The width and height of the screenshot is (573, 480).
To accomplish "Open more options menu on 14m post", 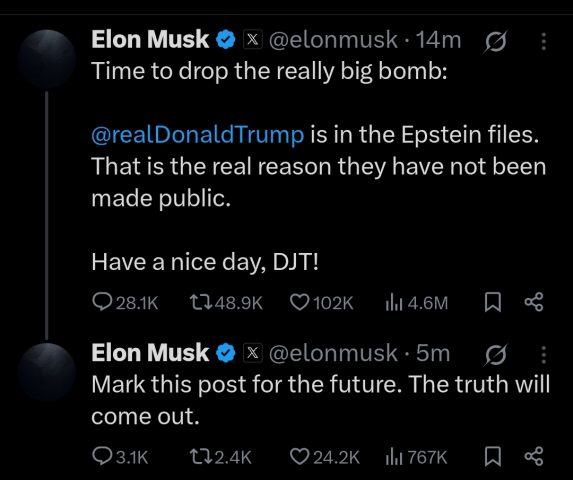I will (543, 41).
